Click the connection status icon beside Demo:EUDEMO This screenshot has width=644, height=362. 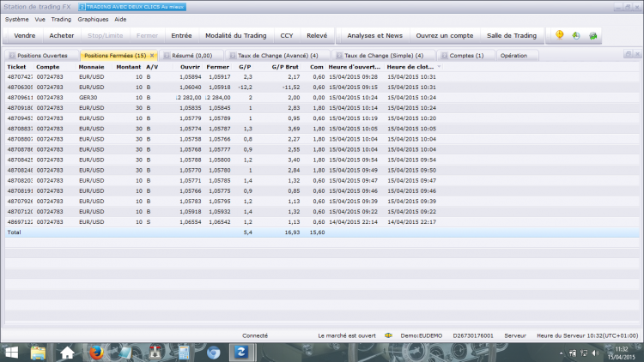pos(388,335)
